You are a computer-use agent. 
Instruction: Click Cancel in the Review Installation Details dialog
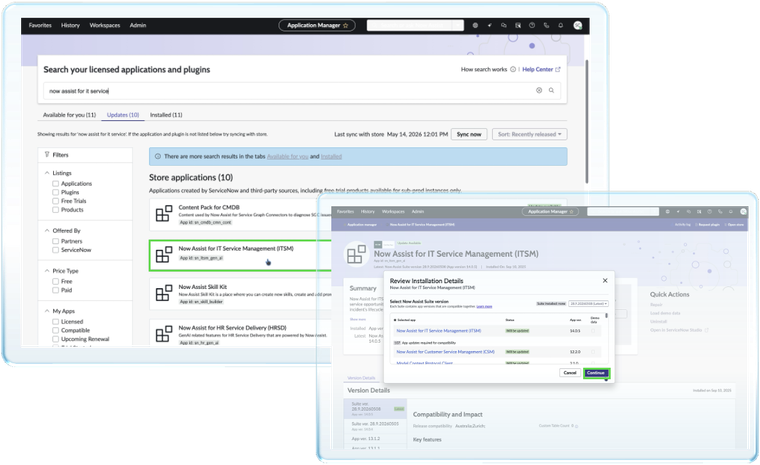[x=570, y=373]
